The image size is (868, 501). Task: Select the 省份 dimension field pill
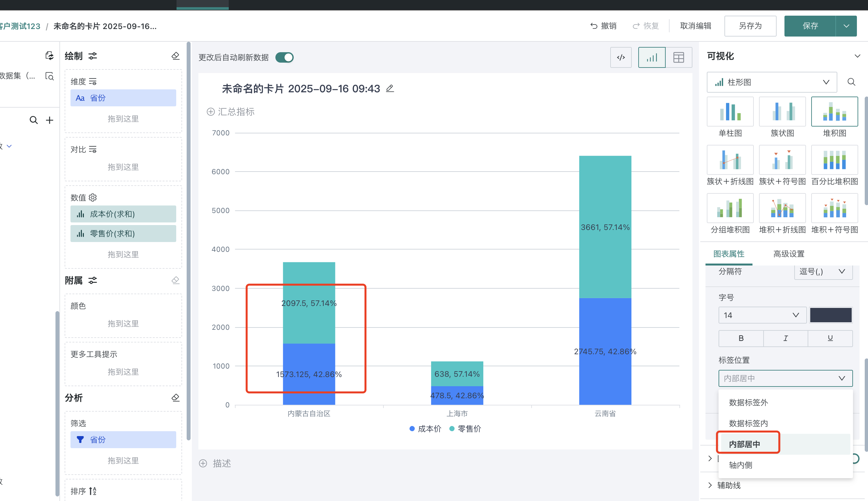pyautogui.click(x=123, y=98)
